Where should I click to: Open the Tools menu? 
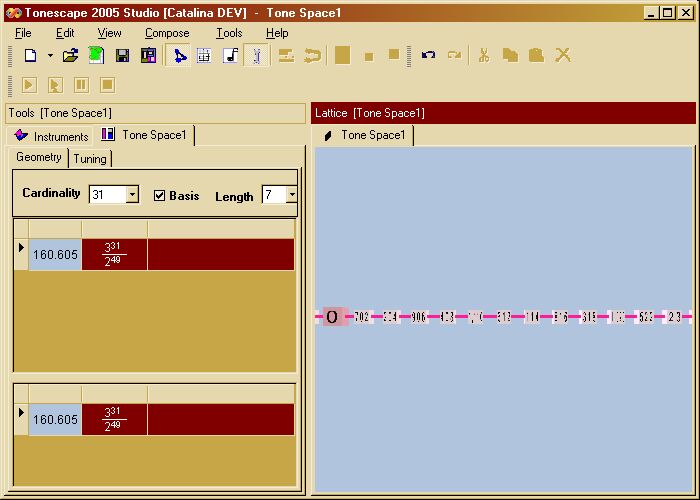point(229,33)
